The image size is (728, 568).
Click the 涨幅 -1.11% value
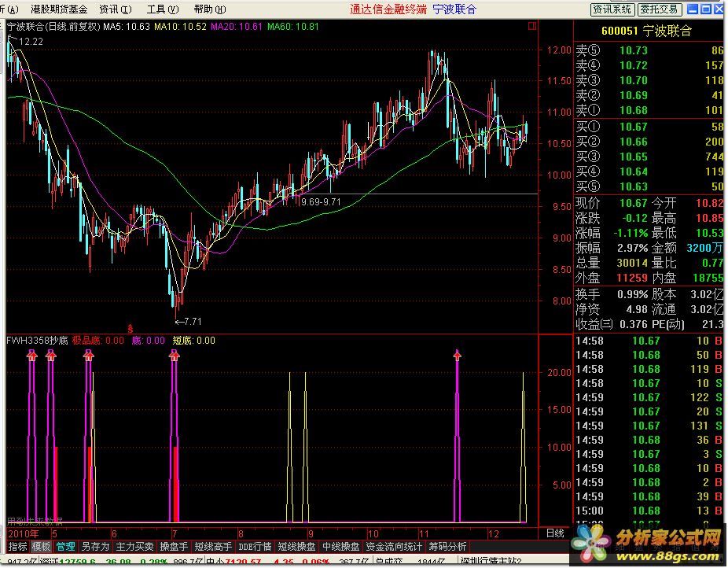click(631, 233)
